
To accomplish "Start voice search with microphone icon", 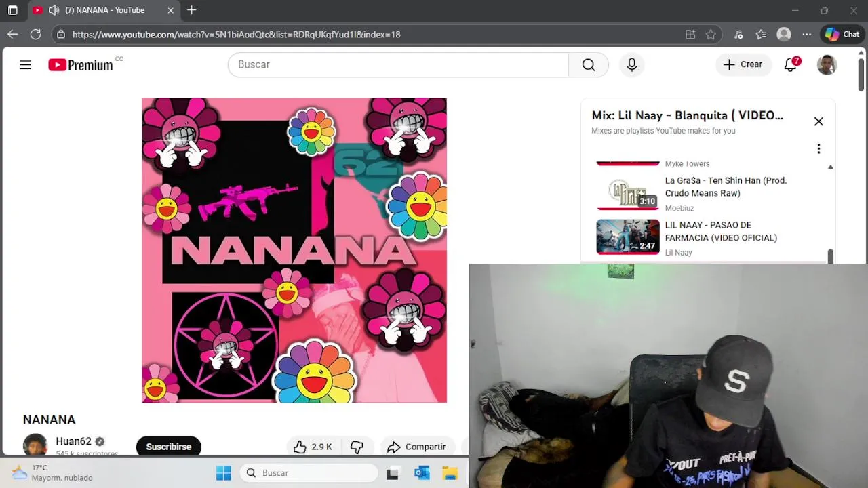I will tap(631, 64).
